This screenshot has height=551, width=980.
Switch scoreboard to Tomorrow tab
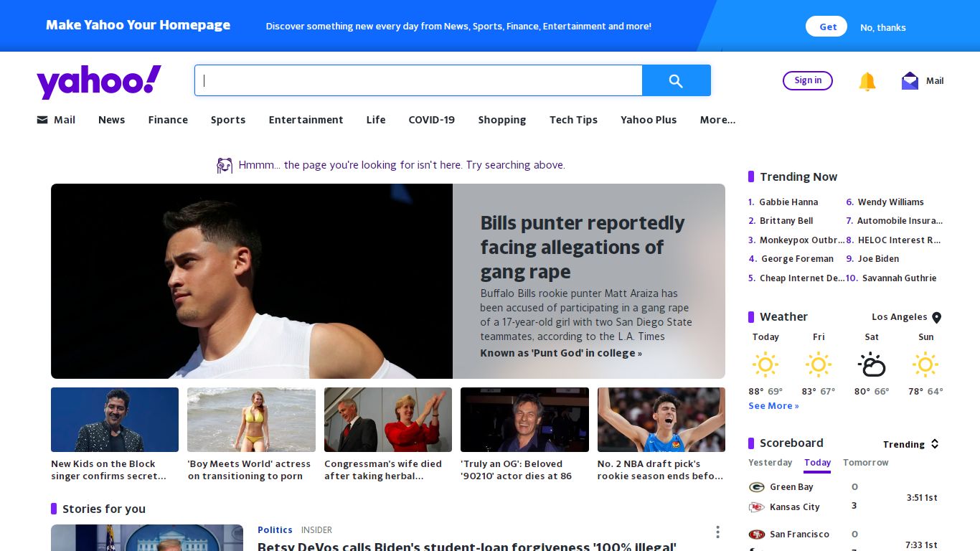[866, 463]
